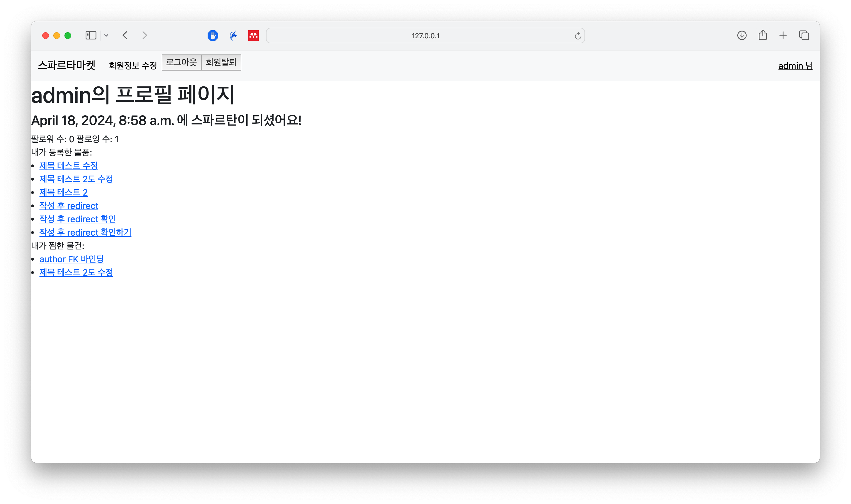Click the AdBlock hand extension icon
The image size is (851, 504).
[213, 35]
